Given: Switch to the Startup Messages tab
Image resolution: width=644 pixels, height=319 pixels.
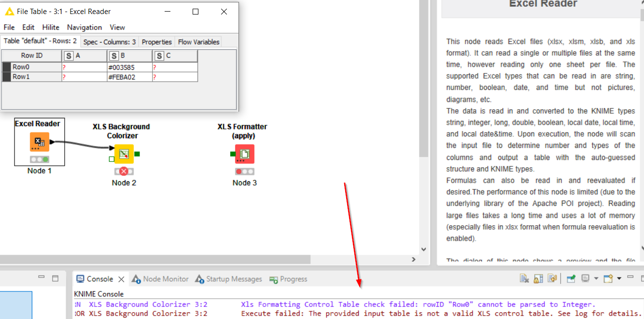Looking at the screenshot, I should point(229,279).
